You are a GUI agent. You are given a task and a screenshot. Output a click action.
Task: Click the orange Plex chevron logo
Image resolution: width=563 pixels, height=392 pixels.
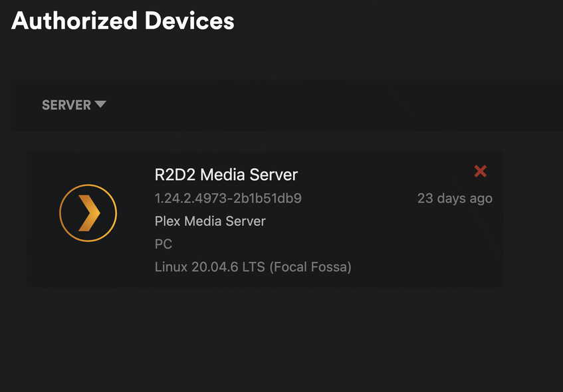[88, 213]
